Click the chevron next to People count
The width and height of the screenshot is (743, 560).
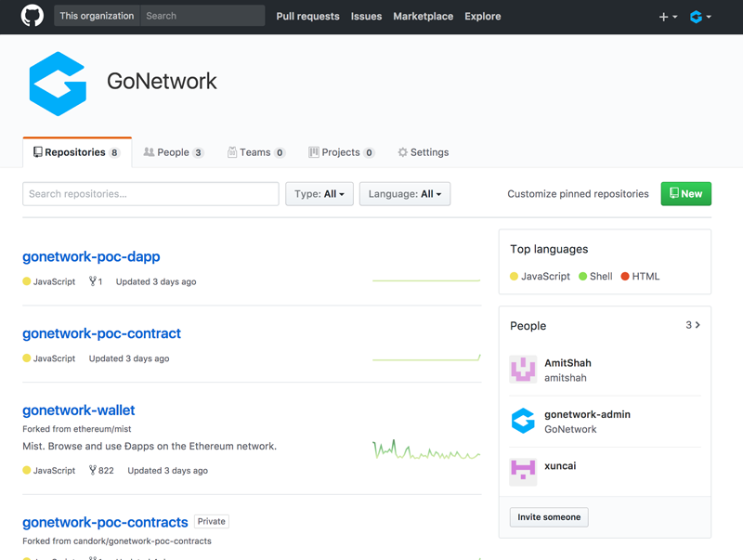tap(697, 325)
